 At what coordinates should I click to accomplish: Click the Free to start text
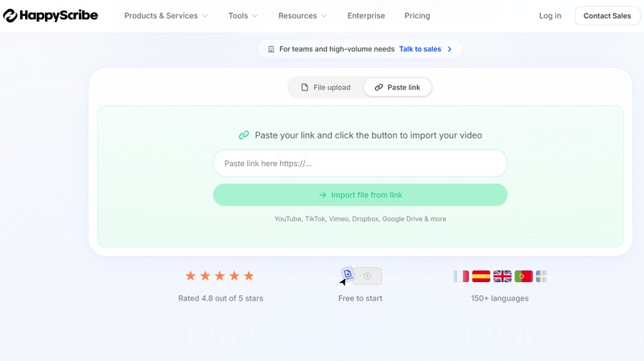[360, 298]
